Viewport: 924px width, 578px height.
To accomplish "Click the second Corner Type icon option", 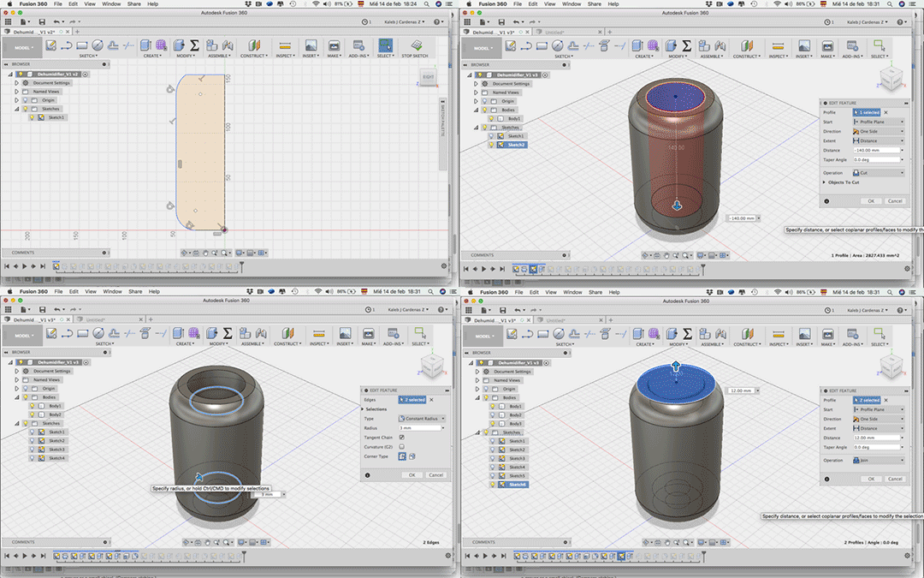I will [412, 456].
